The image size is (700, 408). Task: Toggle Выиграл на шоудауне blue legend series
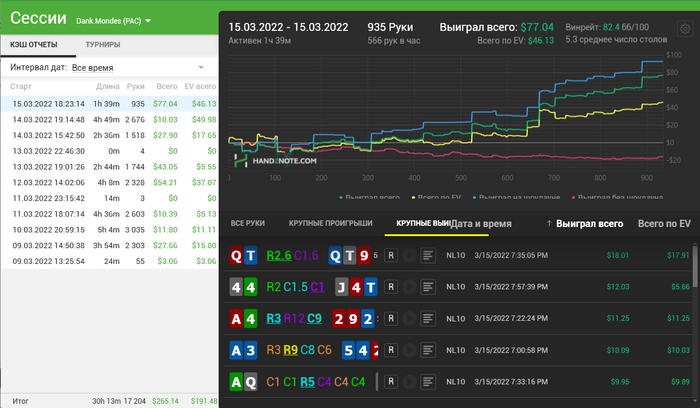[516, 197]
